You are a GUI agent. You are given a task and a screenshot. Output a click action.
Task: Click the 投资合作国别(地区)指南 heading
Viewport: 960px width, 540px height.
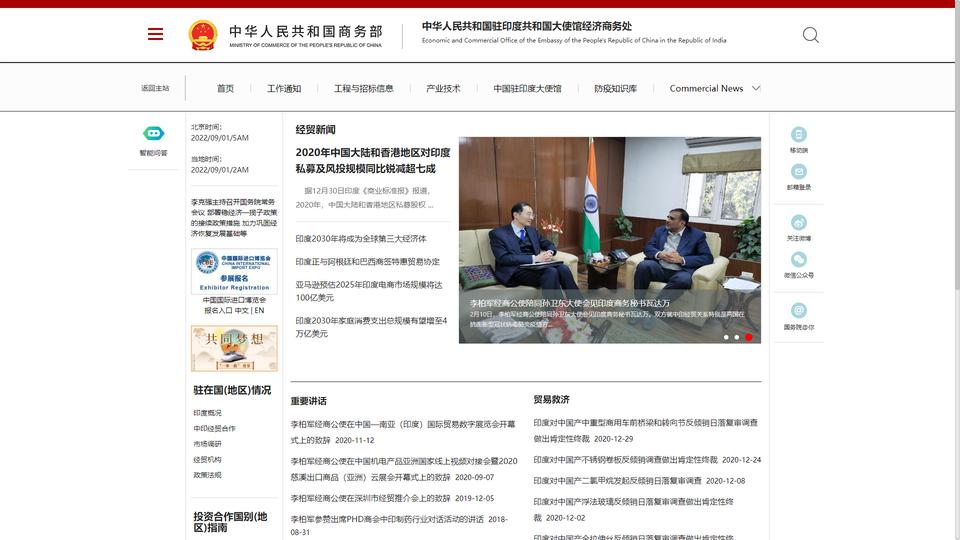pos(230,522)
